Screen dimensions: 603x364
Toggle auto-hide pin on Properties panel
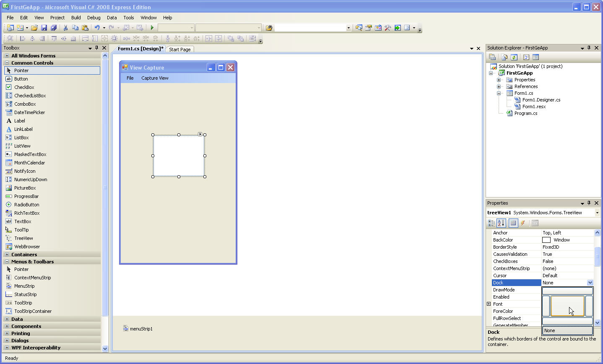pyautogui.click(x=589, y=203)
